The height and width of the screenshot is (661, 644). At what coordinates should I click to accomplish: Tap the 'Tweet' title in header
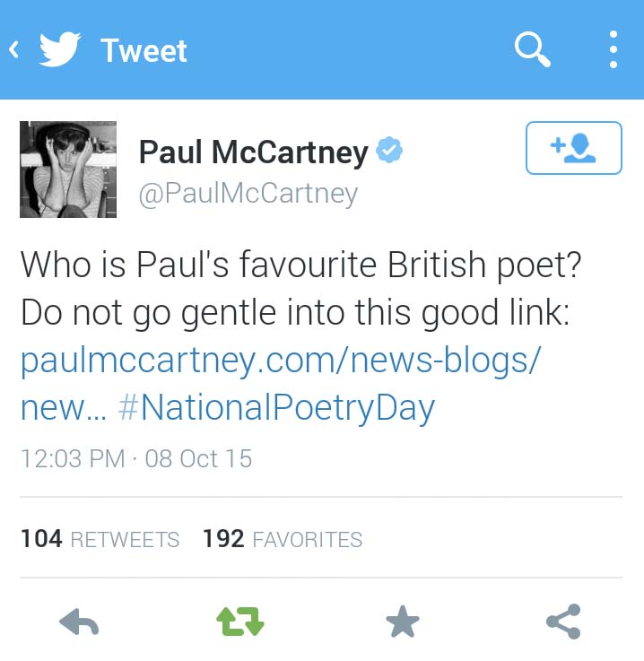point(144,50)
